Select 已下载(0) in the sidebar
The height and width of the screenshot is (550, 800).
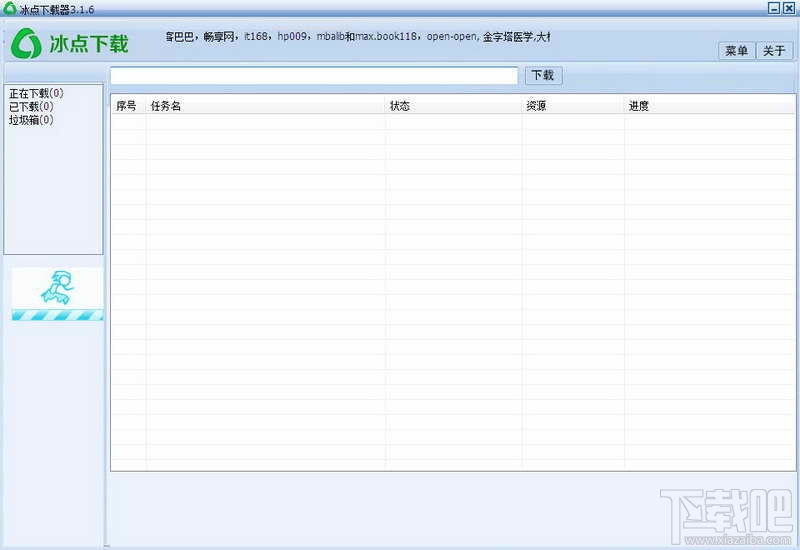[31, 107]
